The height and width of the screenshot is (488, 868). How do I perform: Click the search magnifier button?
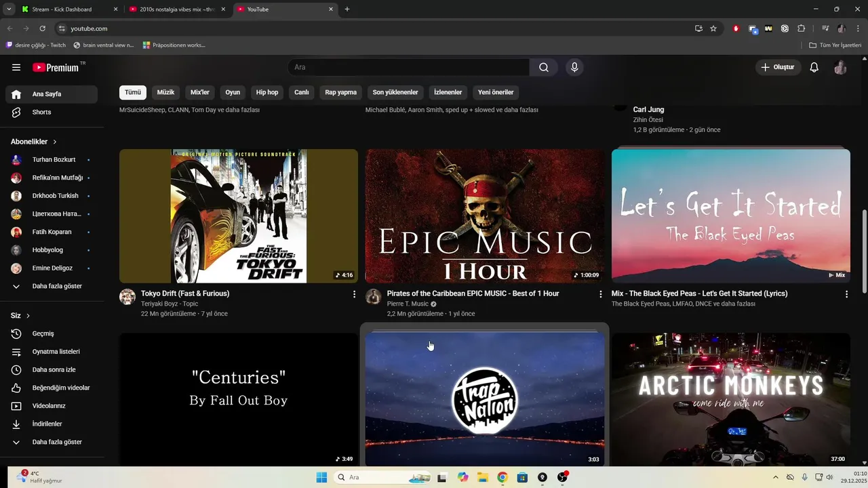tap(544, 67)
